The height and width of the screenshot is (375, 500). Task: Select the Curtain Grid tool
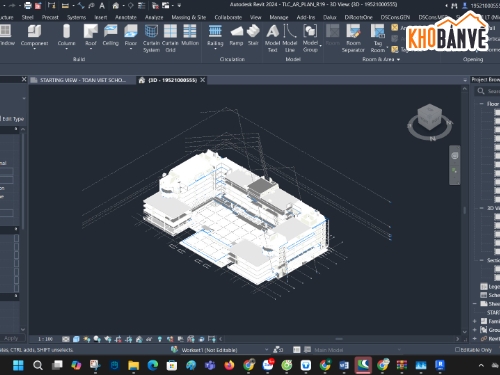(x=170, y=38)
